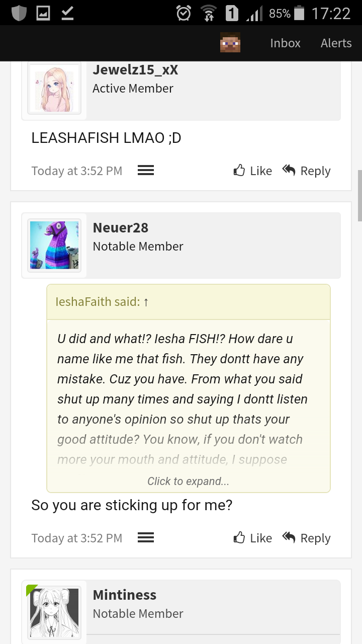Open the Minecraft head user avatar menu
This screenshot has width=362, height=644.
pyautogui.click(x=230, y=43)
